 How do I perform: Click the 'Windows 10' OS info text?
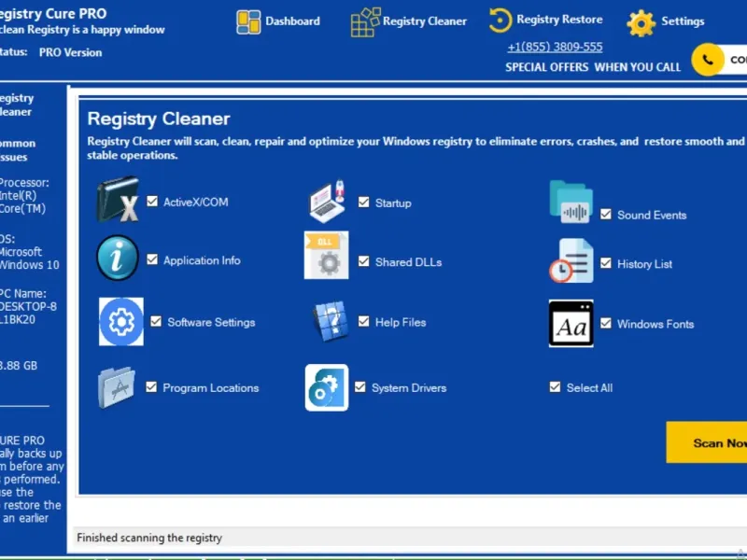click(30, 265)
